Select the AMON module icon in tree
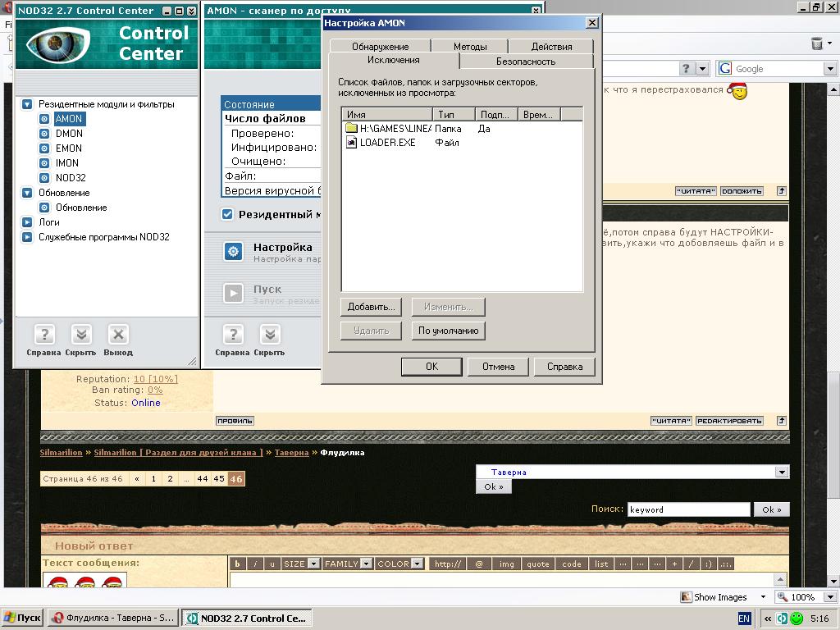Image resolution: width=840 pixels, height=630 pixels. pos(44,119)
